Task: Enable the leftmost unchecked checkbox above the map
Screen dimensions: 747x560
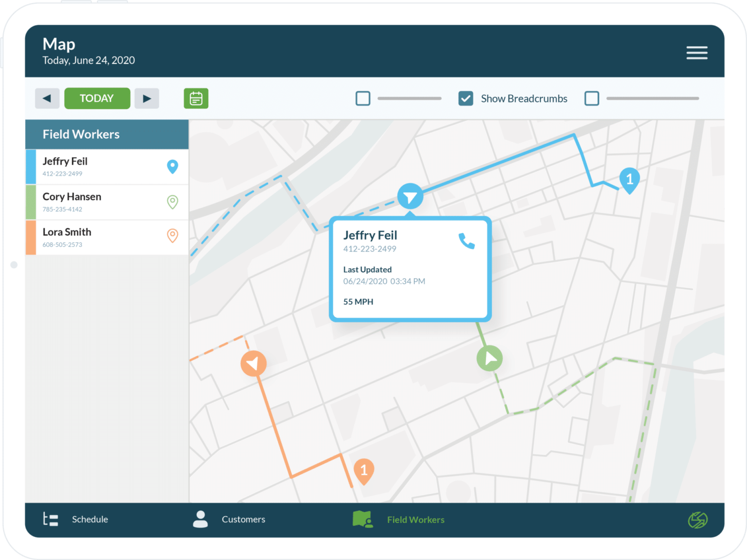Action: [x=362, y=98]
